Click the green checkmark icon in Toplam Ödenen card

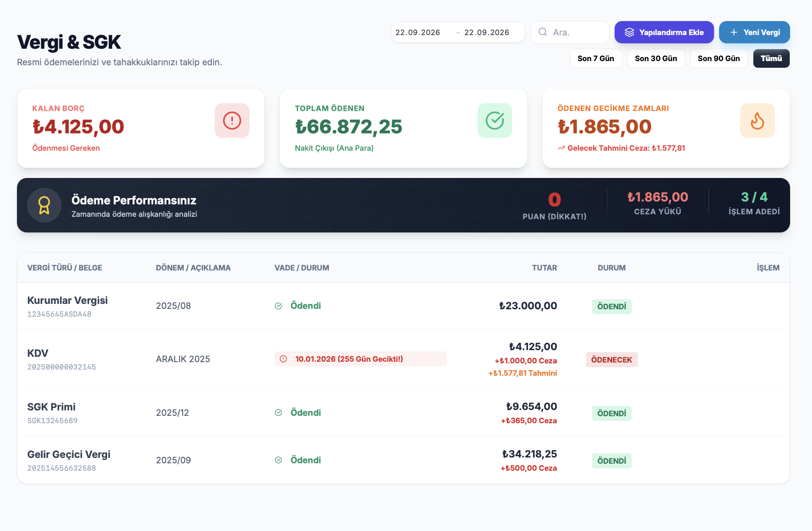(495, 121)
